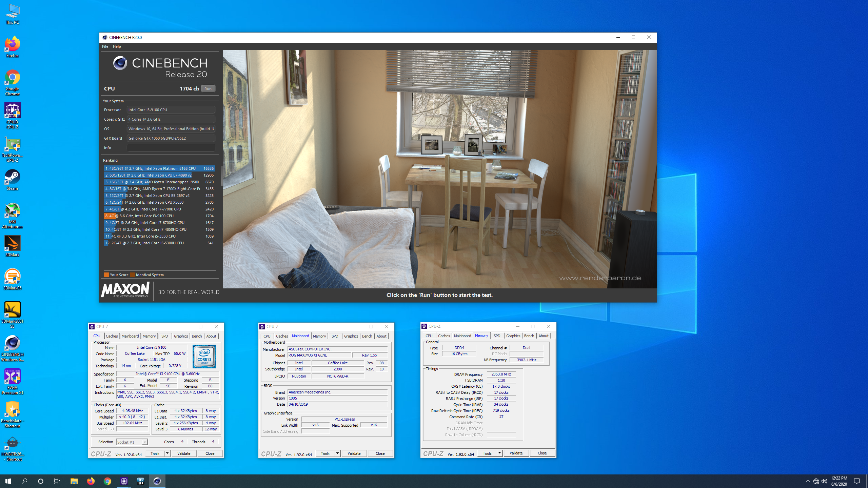This screenshot has height=488, width=868.
Task: Click the Cinebench Info input field
Action: (171, 148)
